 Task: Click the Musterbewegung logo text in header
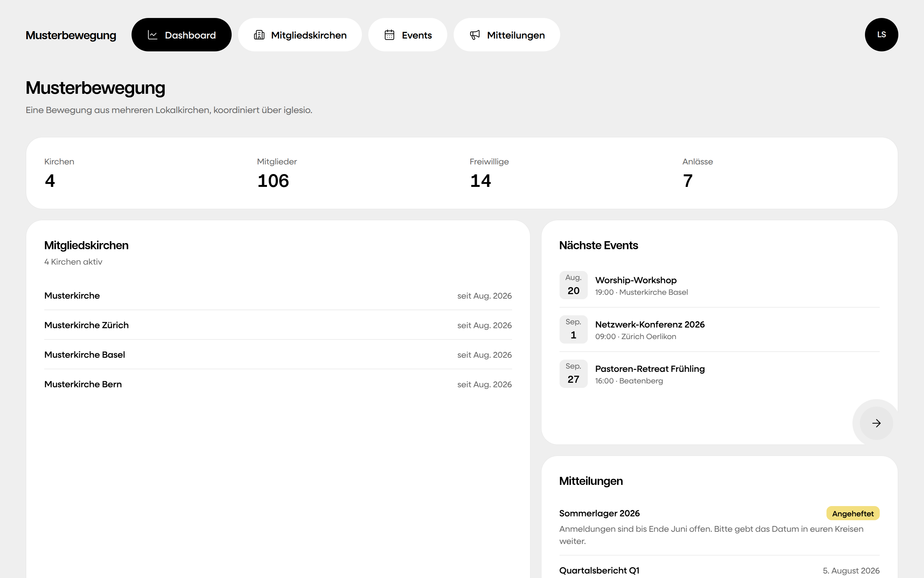(71, 35)
